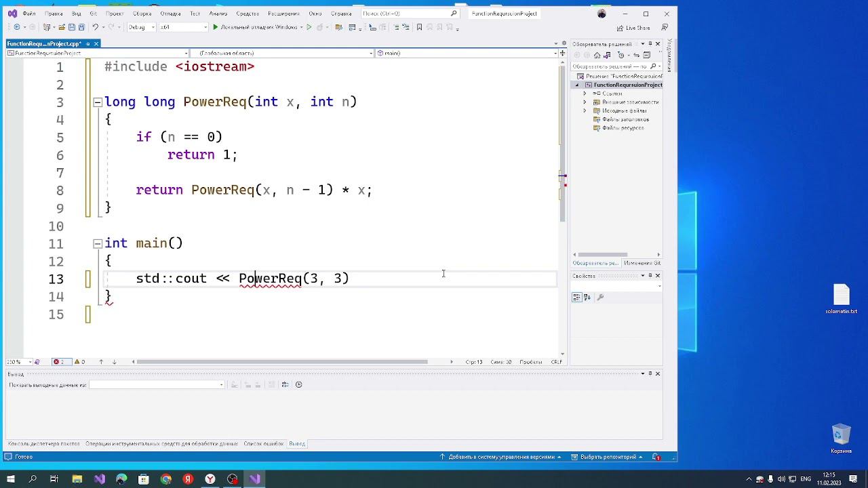Collapse FunctionReqursuionProject project node
The width and height of the screenshot is (868, 488).
[577, 85]
